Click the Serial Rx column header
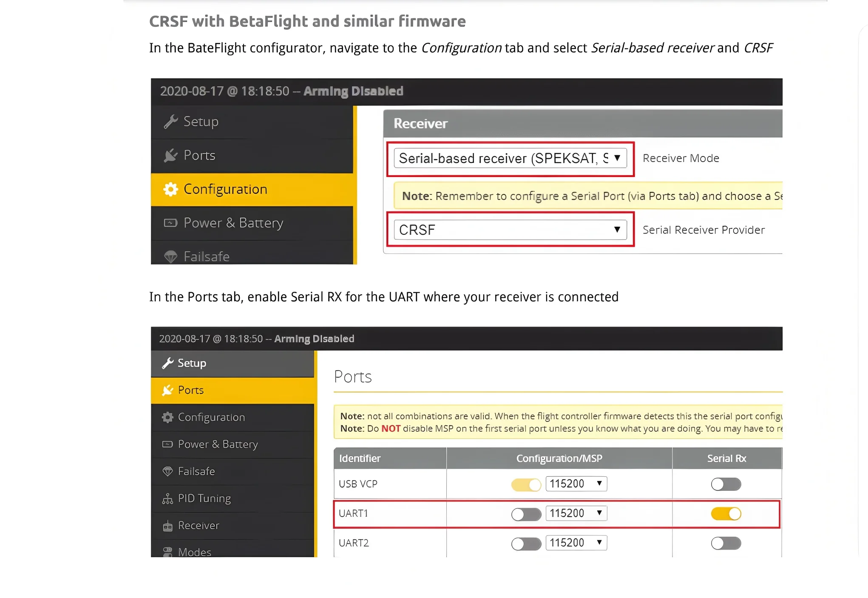 [x=727, y=458]
